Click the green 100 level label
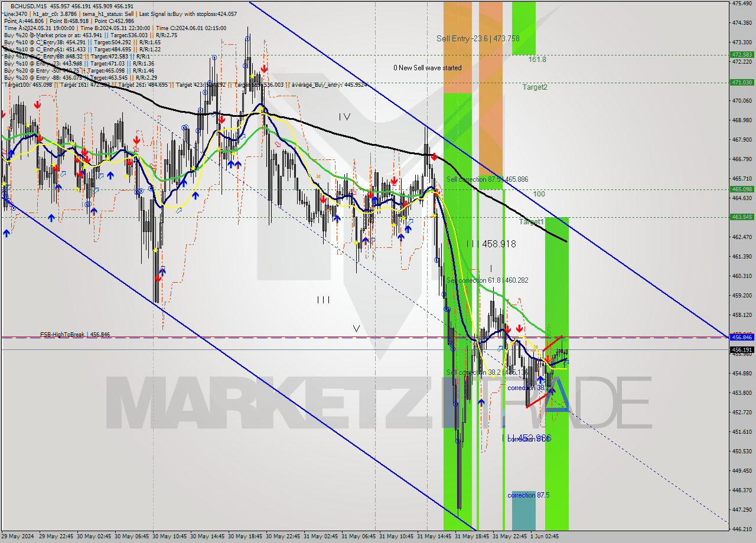The image size is (756, 543). 539,194
